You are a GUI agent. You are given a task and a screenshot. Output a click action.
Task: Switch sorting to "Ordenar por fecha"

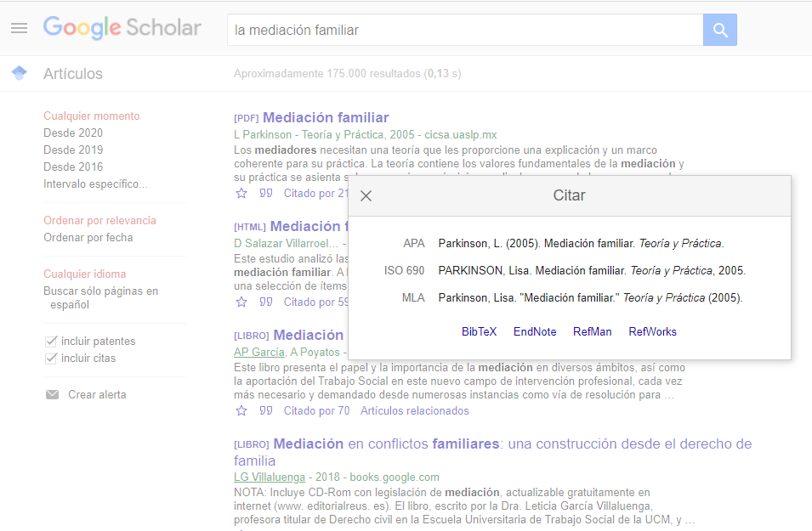pos(88,238)
